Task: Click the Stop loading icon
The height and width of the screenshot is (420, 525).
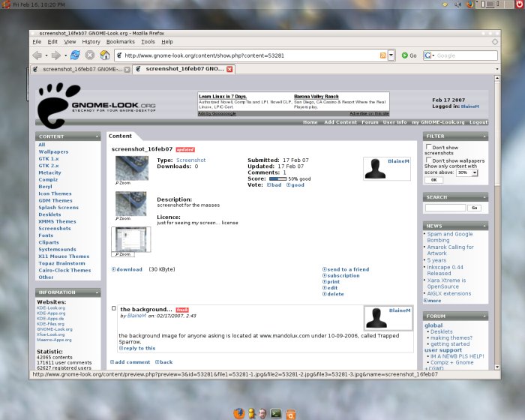Action: [x=90, y=55]
